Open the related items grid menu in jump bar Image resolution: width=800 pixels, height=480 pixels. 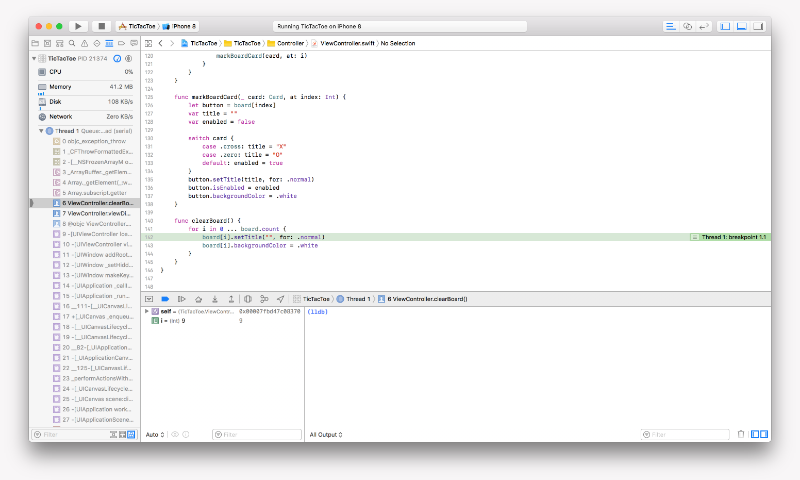point(148,43)
